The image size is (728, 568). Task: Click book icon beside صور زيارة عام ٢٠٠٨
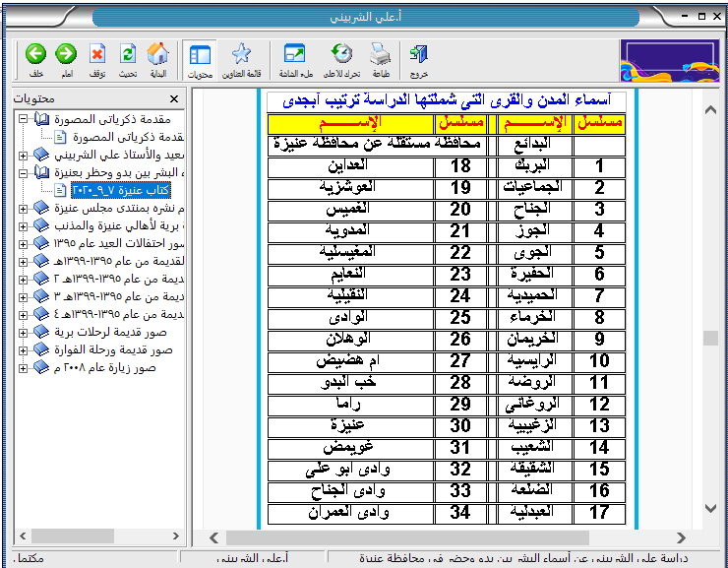click(41, 368)
